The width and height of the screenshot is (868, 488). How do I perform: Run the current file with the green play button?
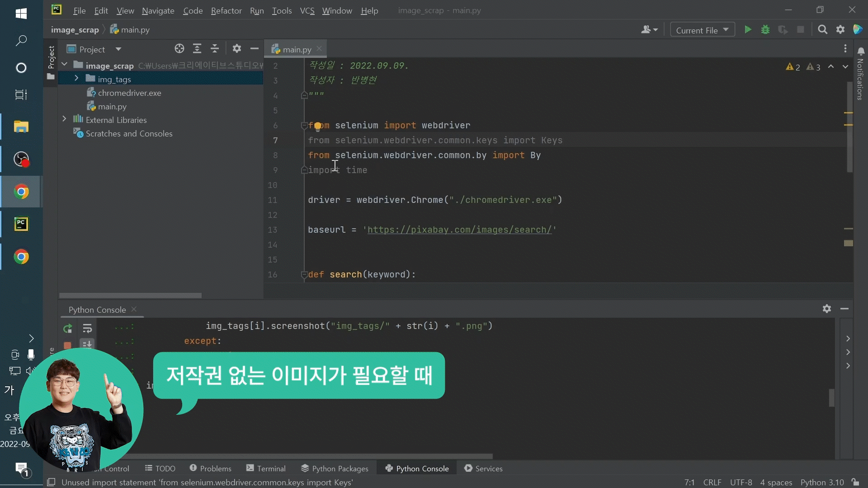click(x=748, y=30)
